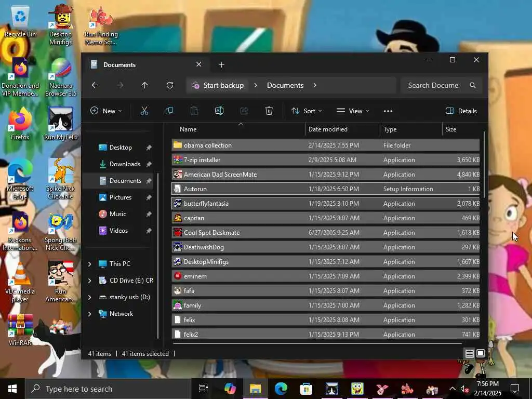Open Microsoft Edge desktop shortcut
The width and height of the screenshot is (532, 399).
20,179
